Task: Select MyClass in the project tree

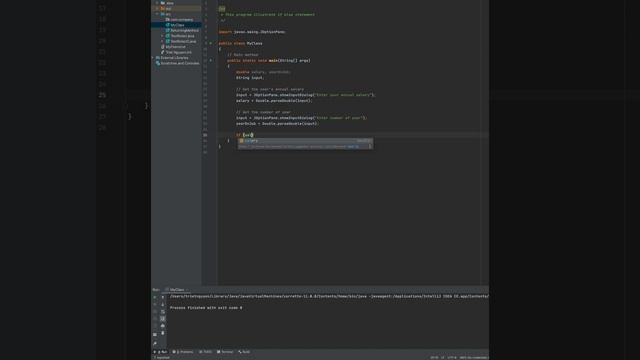Action: pos(177,25)
